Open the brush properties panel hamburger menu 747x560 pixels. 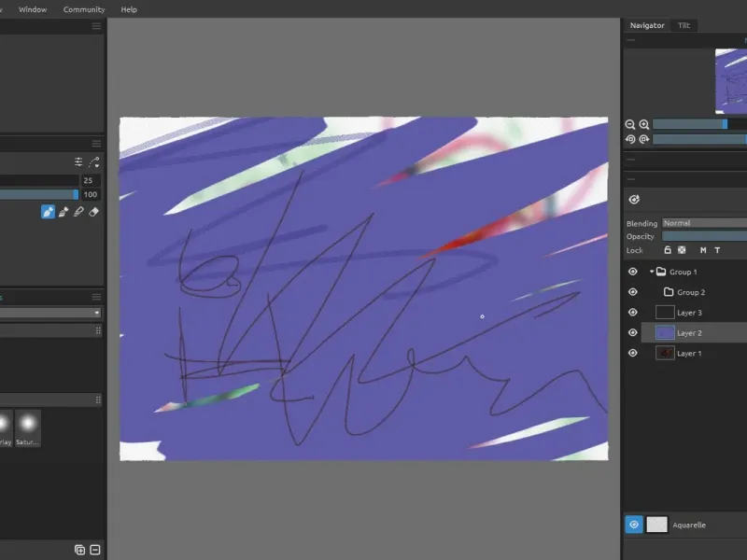coord(96,144)
